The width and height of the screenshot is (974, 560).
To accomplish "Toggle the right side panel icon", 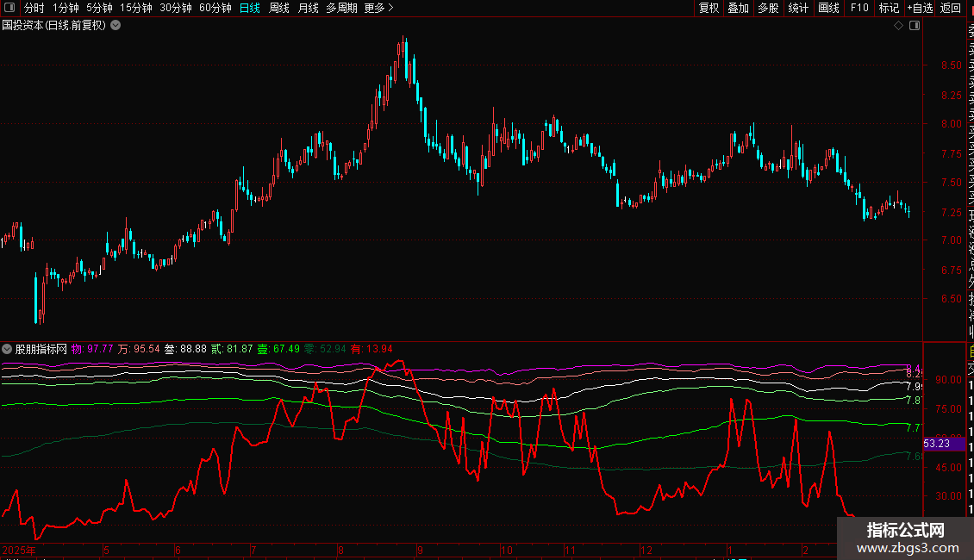I will (915, 26).
